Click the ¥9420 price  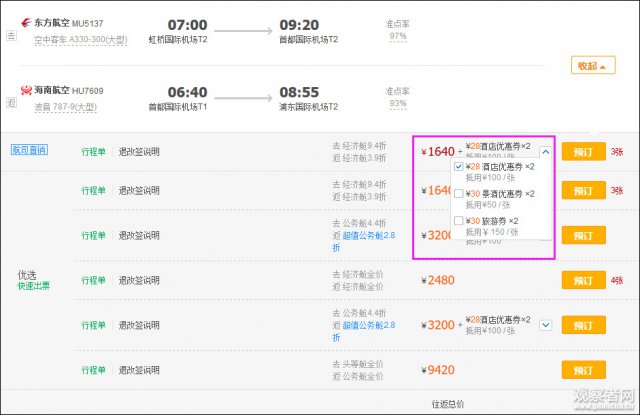click(438, 370)
